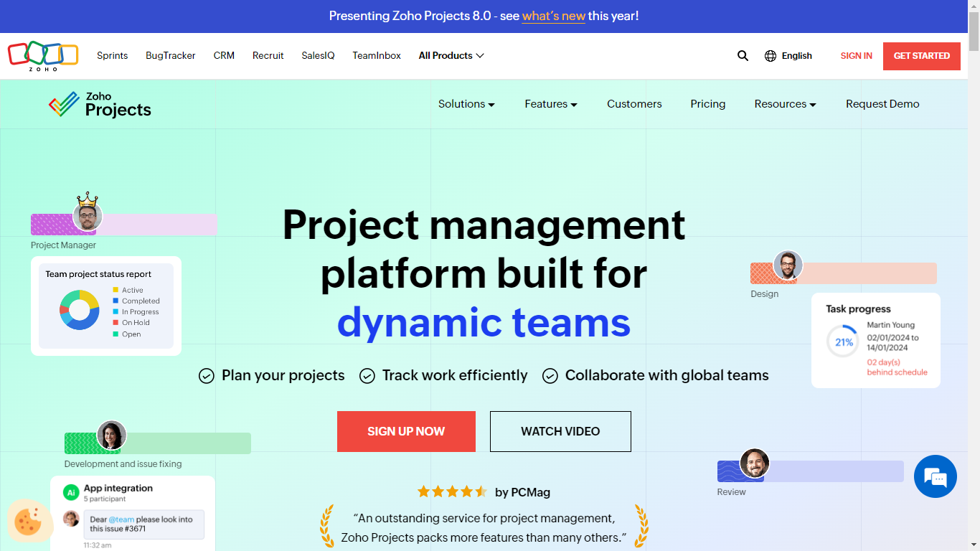Expand the Features menu
This screenshot has width=980, height=551.
coord(551,104)
